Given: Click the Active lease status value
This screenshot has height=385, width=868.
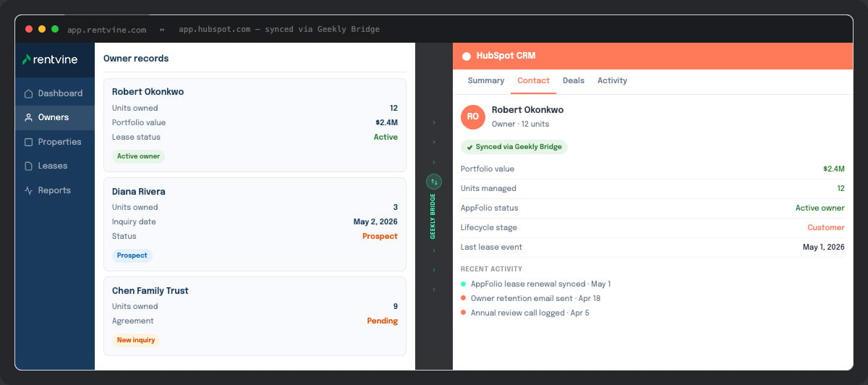Looking at the screenshot, I should [x=386, y=137].
